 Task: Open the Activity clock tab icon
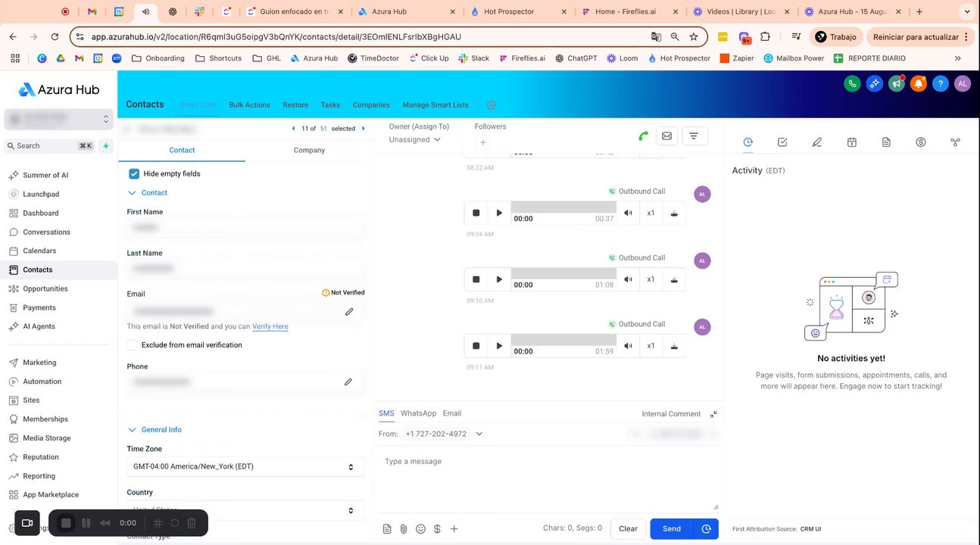747,142
